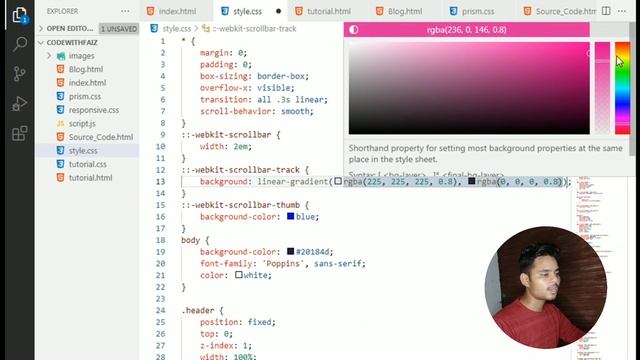Open the Run and Debug icon

pos(20,104)
